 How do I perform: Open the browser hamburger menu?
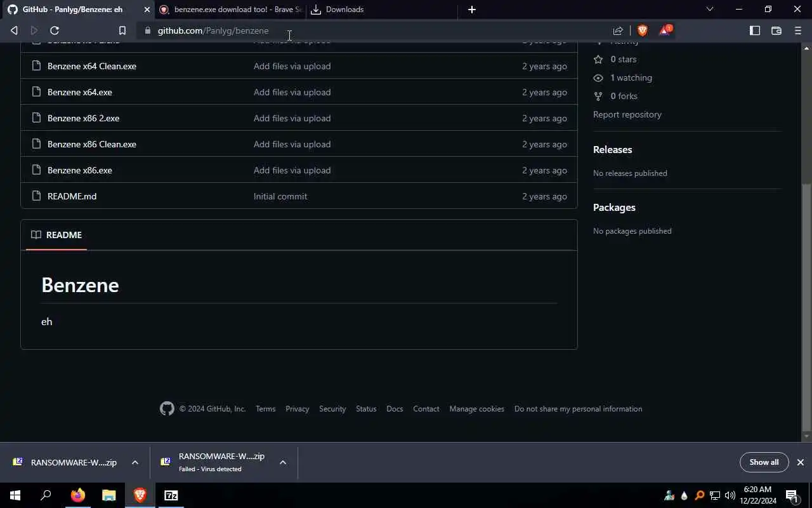[798, 30]
